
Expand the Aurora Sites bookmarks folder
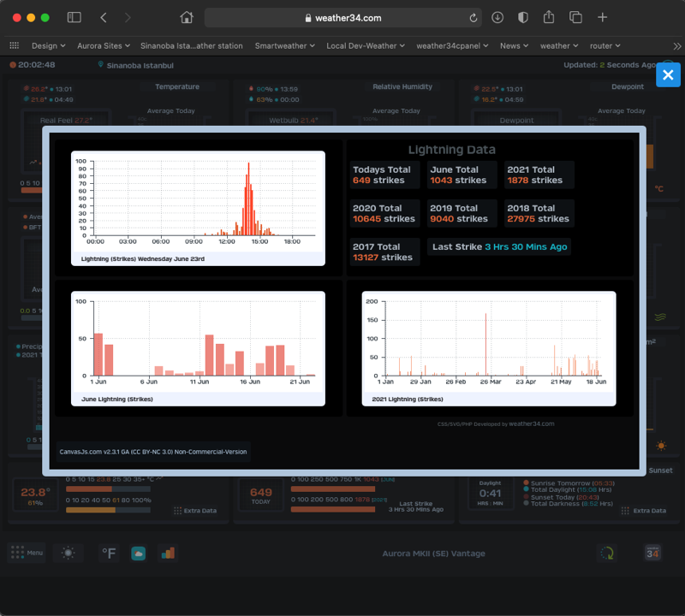point(104,46)
